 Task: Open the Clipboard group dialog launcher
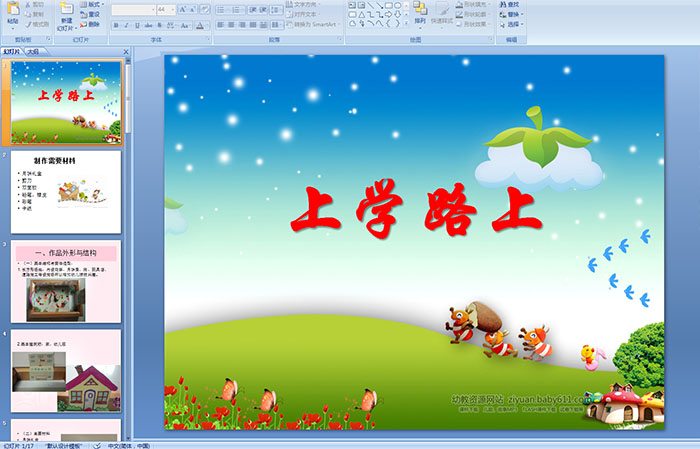point(49,39)
